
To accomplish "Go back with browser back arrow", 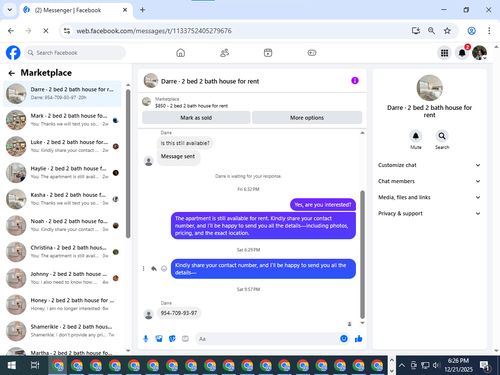I will pos(11,31).
